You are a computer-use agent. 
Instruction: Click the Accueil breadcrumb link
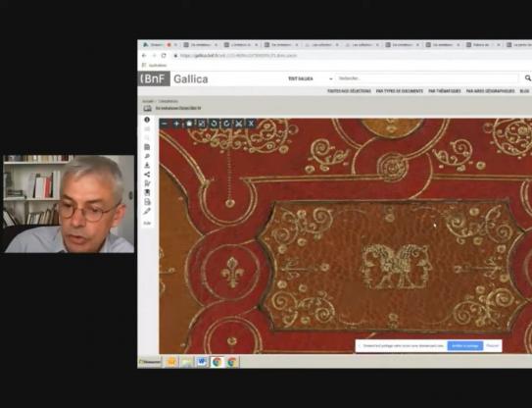[x=148, y=101]
